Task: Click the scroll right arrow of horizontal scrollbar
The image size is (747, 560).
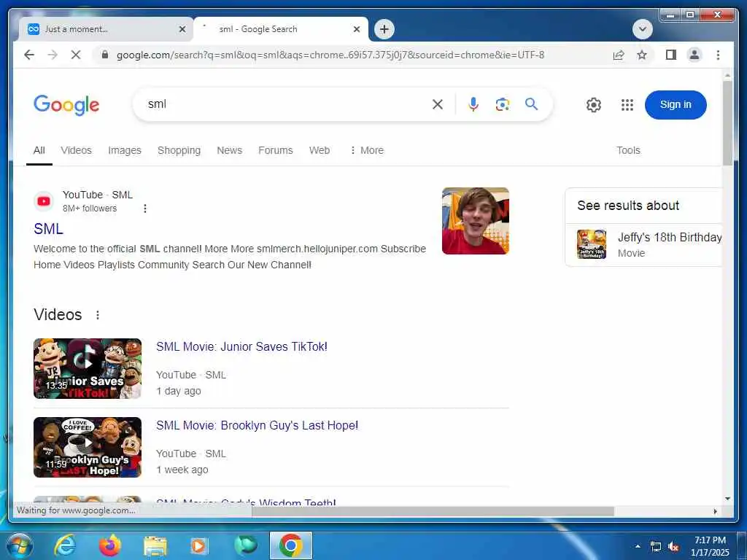Action: point(715,511)
